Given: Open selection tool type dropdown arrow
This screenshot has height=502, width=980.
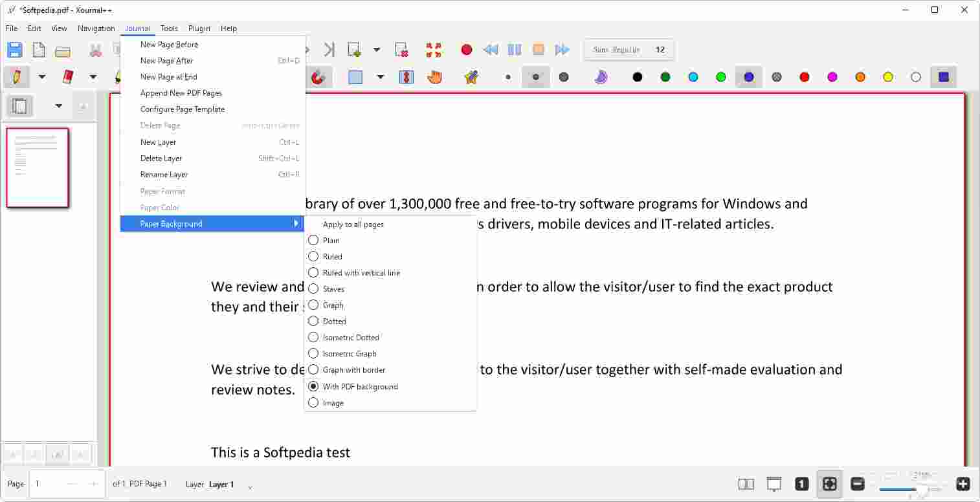Looking at the screenshot, I should pyautogui.click(x=381, y=77).
